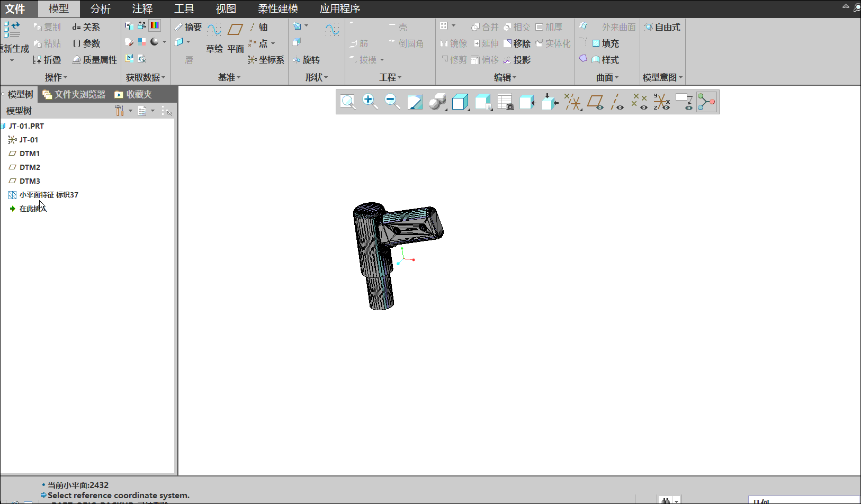The height and width of the screenshot is (504, 861).
Task: Switch to the 柔性建模 ribbon tab
Action: point(278,9)
